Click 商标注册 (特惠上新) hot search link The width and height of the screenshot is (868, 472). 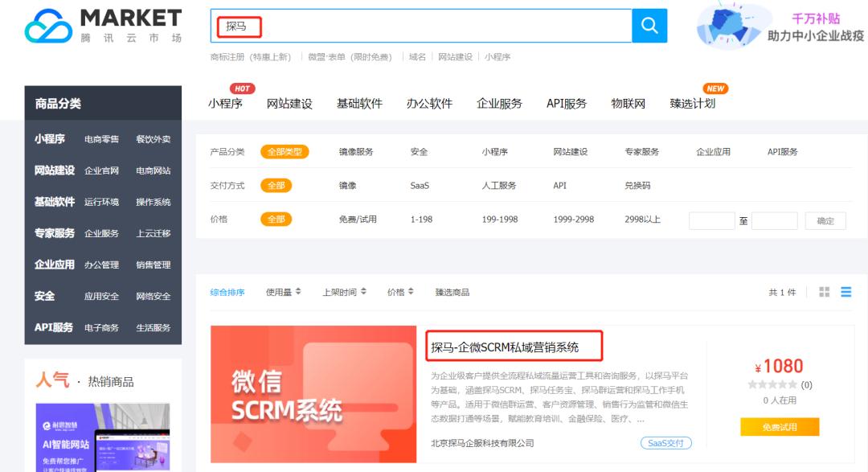(x=250, y=57)
